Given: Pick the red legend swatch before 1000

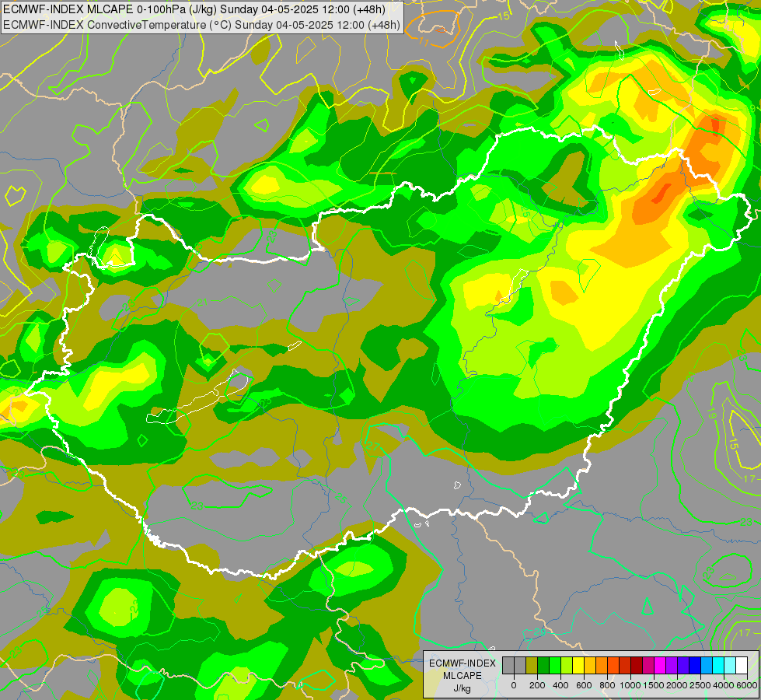Looking at the screenshot, I should tap(625, 665).
